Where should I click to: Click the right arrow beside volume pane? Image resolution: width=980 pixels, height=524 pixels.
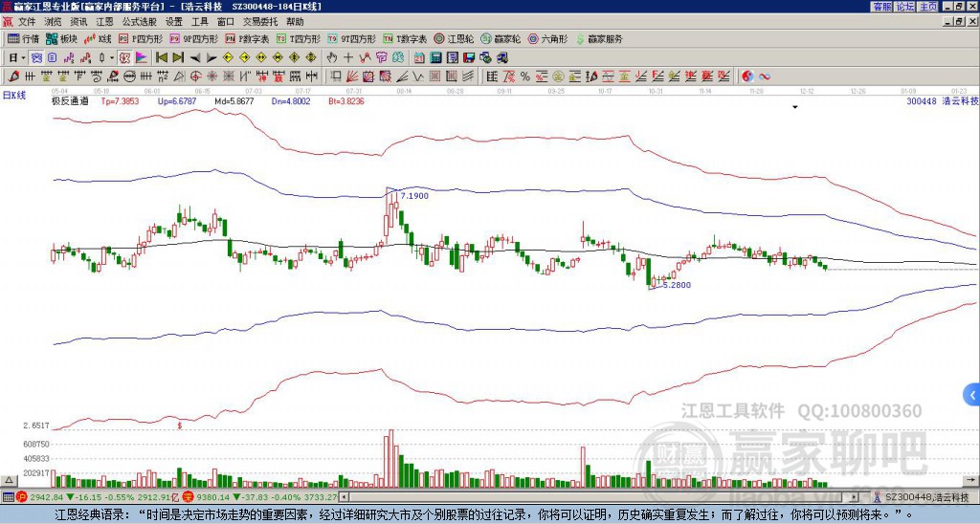(x=972, y=480)
